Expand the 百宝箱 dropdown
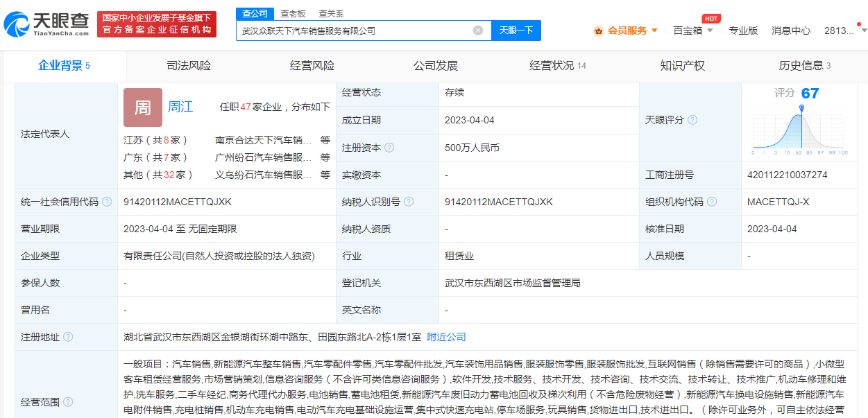Viewport: 868px width, 418px height. click(x=694, y=31)
